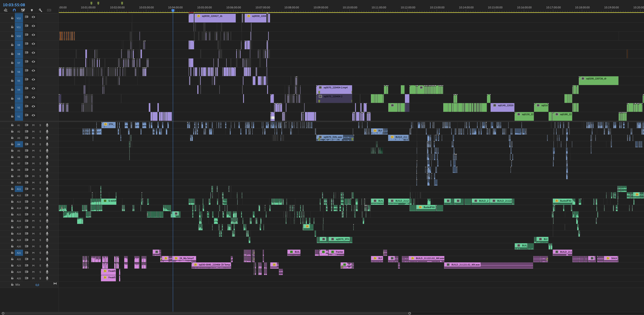Toggle track targeting for V1
Viewport: 644px width, 315px height.
[19, 116]
